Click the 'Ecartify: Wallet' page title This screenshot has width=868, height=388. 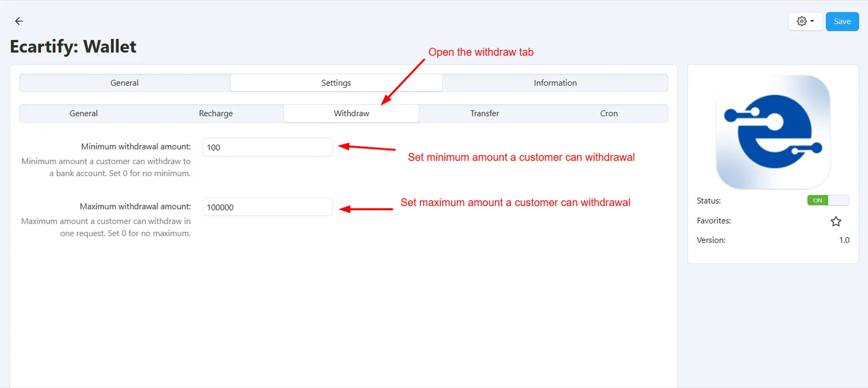point(73,47)
